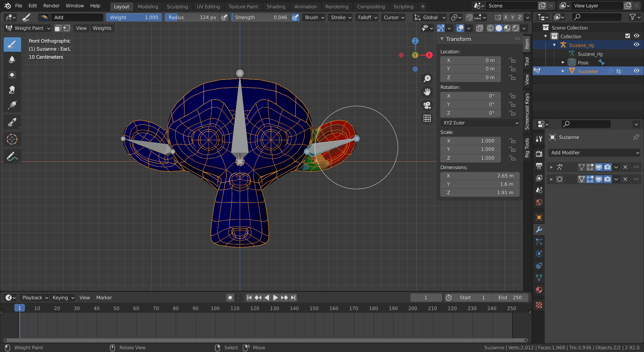Select the Annotate tool

pyautogui.click(x=12, y=156)
